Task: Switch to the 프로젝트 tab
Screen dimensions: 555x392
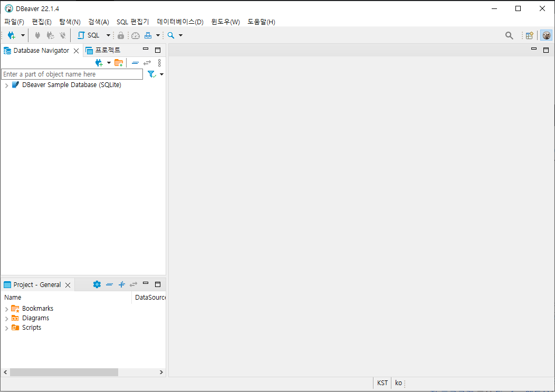Action: 103,51
